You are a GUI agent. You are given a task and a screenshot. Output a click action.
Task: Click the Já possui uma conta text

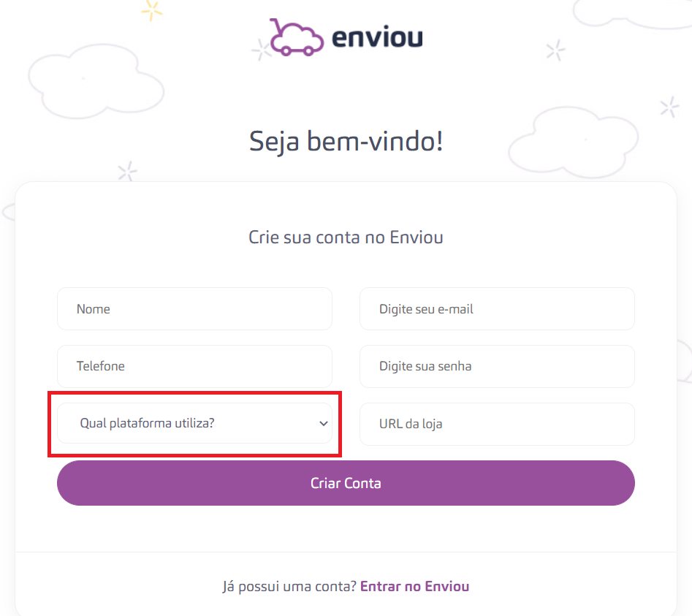point(289,587)
